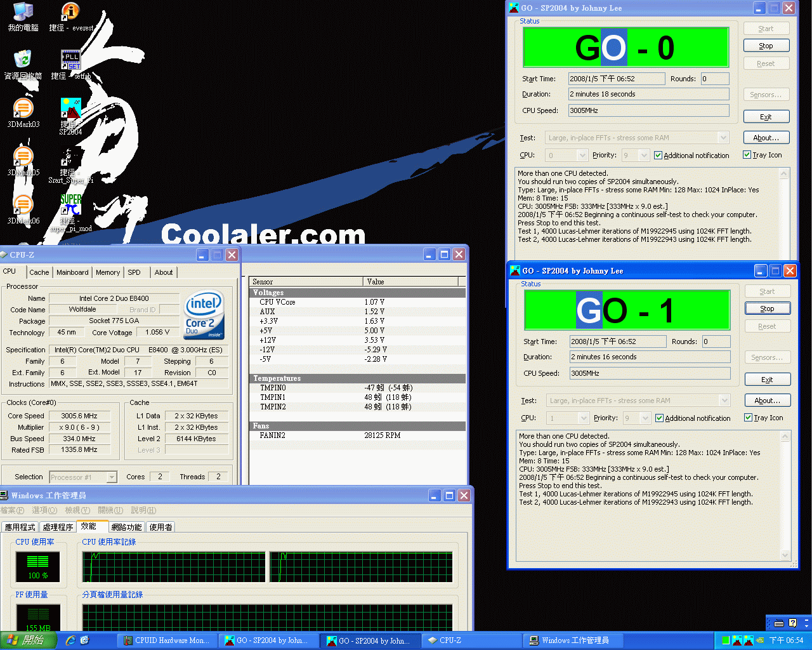Open the Networking tab in Task Manager

point(126,527)
